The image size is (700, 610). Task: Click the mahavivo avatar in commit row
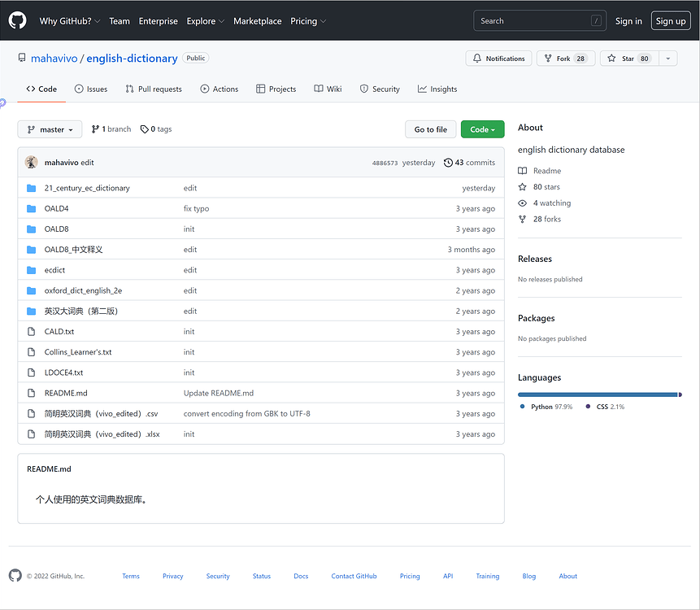pos(32,163)
